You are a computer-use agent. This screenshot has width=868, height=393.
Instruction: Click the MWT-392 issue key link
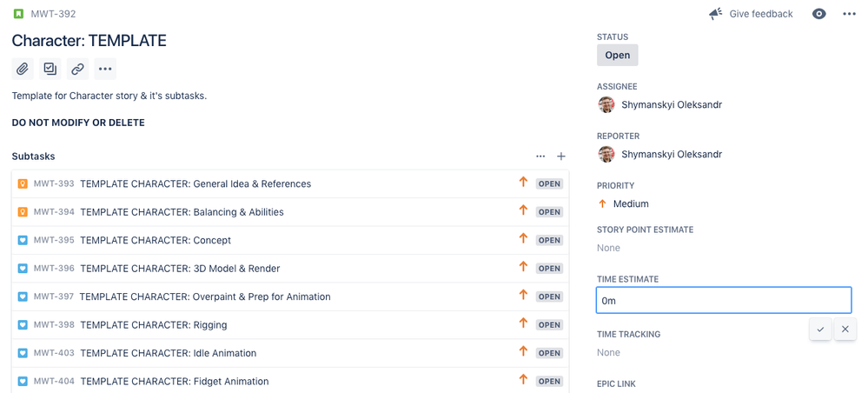53,14
